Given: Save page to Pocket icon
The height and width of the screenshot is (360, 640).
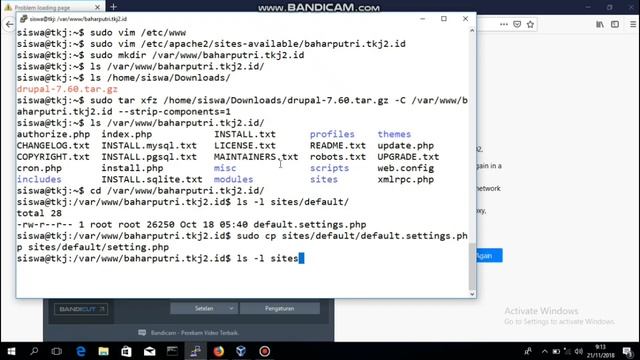Looking at the screenshot, I should [517, 24].
